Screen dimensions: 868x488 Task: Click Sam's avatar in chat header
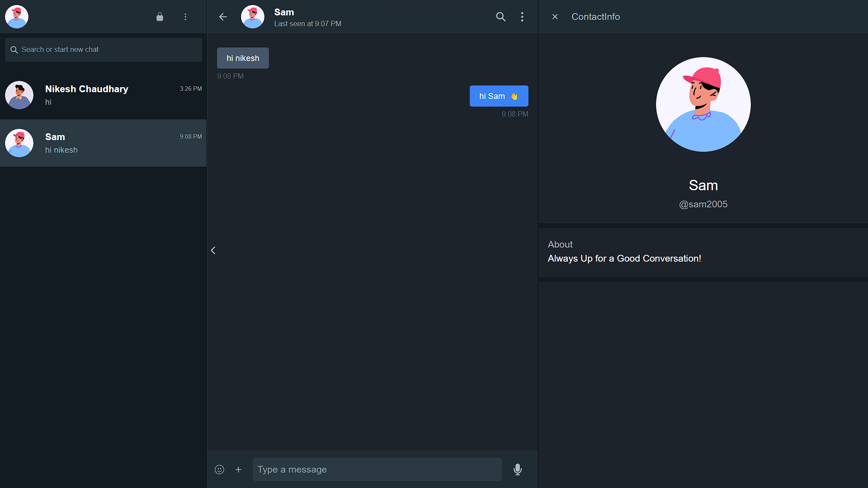coord(252,17)
